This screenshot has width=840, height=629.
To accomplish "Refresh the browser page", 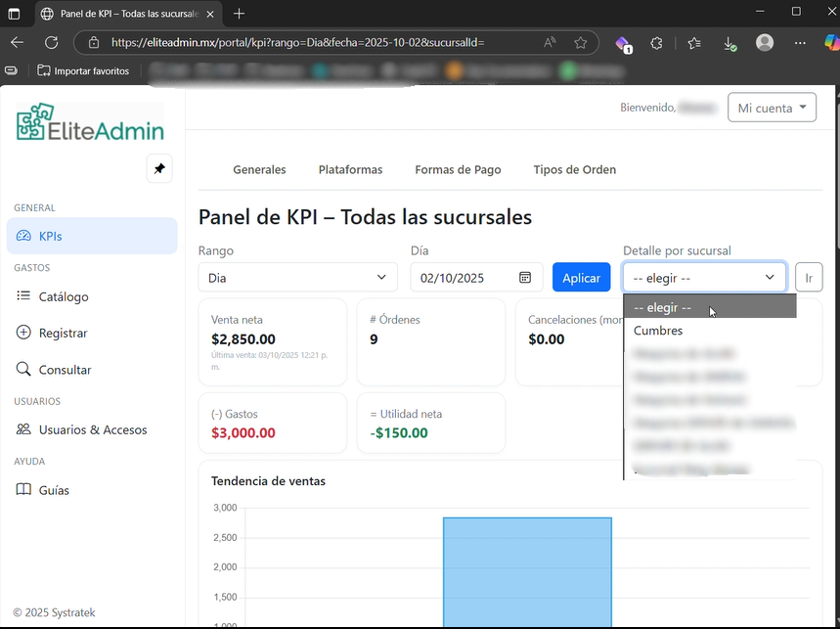I will [x=51, y=43].
